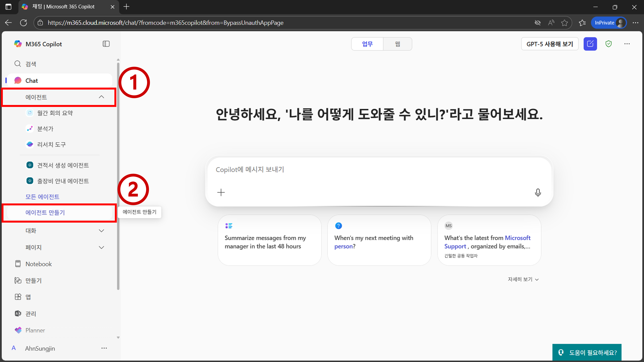Expand the 페이지 section
The width and height of the screenshot is (644, 362).
[101, 247]
